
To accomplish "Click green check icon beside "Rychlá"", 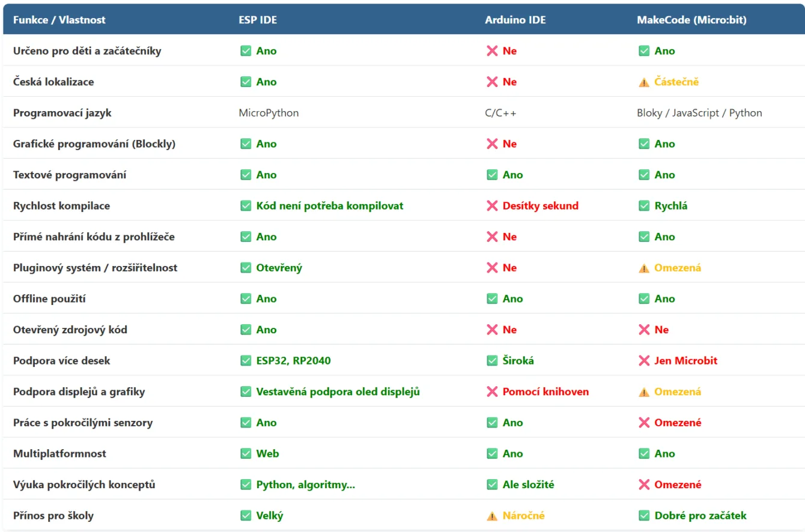I will (x=644, y=206).
